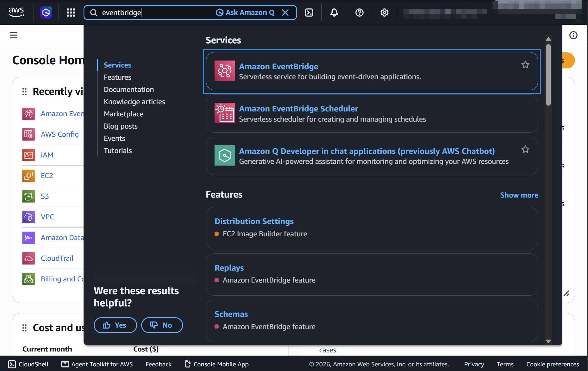Open the help question mark icon
The image size is (588, 371).
pyautogui.click(x=359, y=13)
